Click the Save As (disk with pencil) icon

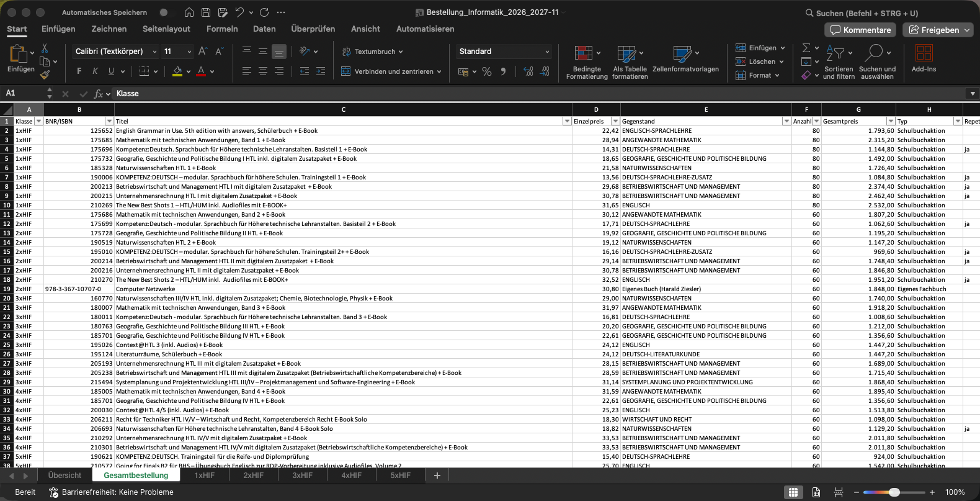pyautogui.click(x=223, y=12)
